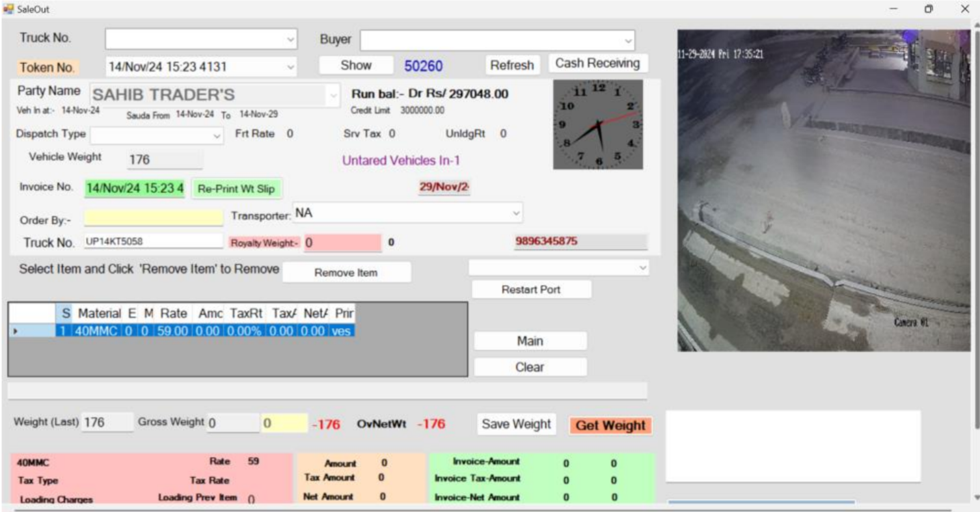This screenshot has width=980, height=512.
Task: Click Save Weight
Action: point(516,424)
